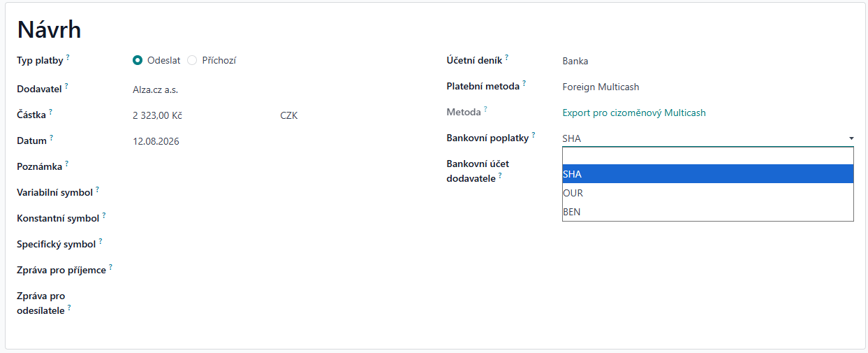This screenshot has height=353, width=868.
Task: Open Export pro cizoměnový Multicash link
Action: [634, 113]
